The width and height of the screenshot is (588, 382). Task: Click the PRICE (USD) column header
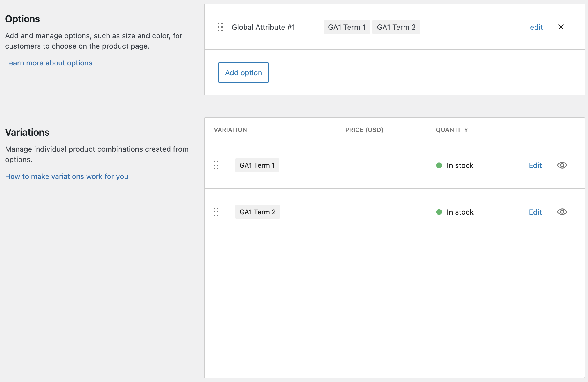(364, 130)
